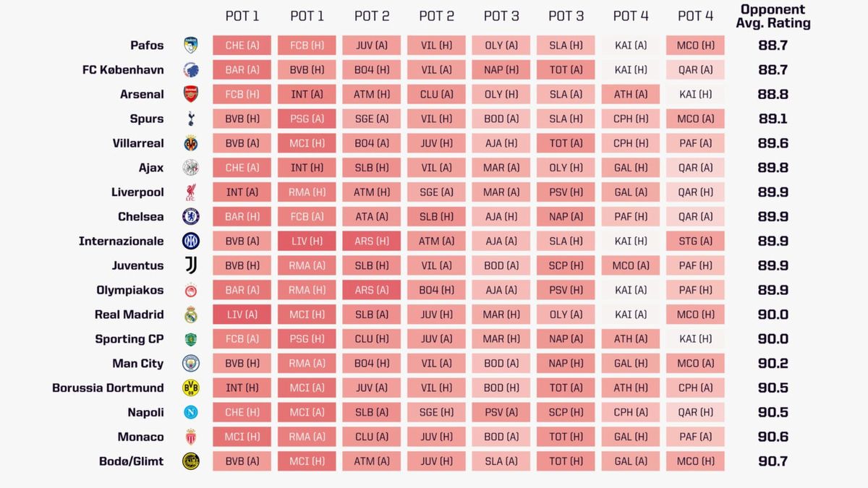Click the Bodø/Glimt club crest

tap(190, 461)
